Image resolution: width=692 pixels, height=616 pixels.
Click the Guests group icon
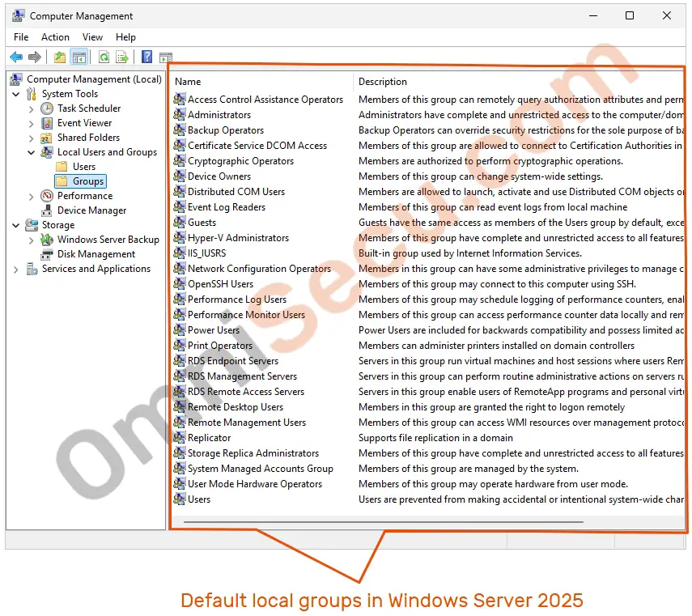pyautogui.click(x=179, y=223)
